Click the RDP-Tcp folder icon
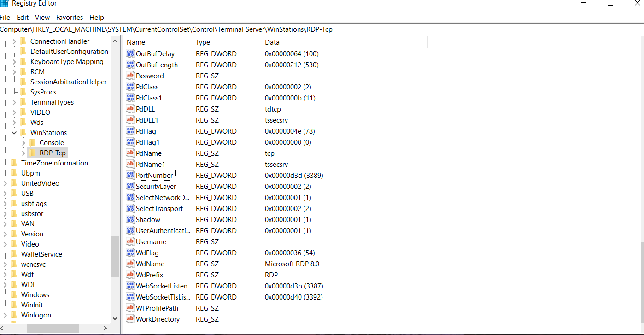644x335 pixels. (32, 153)
